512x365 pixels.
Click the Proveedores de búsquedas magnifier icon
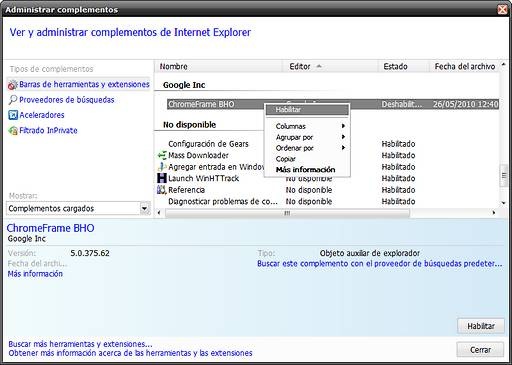[x=13, y=100]
